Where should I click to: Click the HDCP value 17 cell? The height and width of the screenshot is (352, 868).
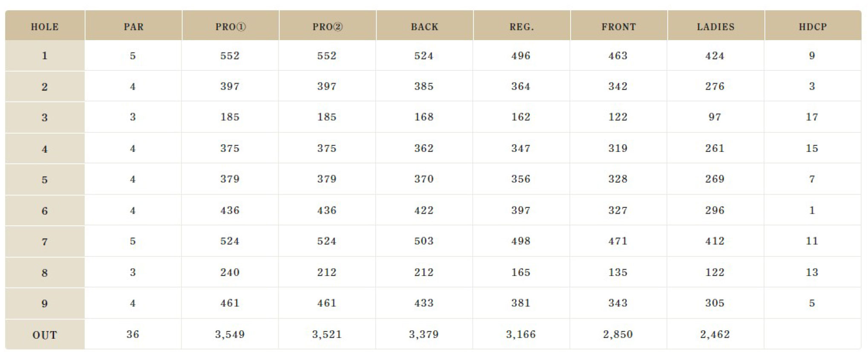coord(812,117)
